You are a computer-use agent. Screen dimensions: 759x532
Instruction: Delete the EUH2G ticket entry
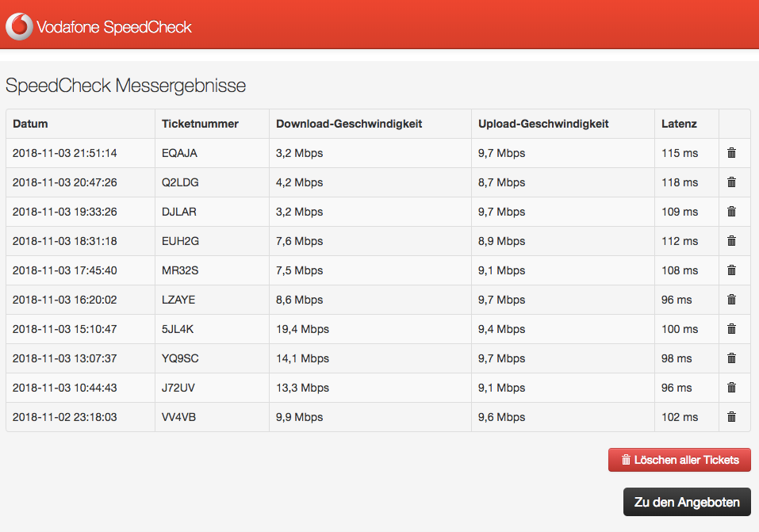click(731, 241)
